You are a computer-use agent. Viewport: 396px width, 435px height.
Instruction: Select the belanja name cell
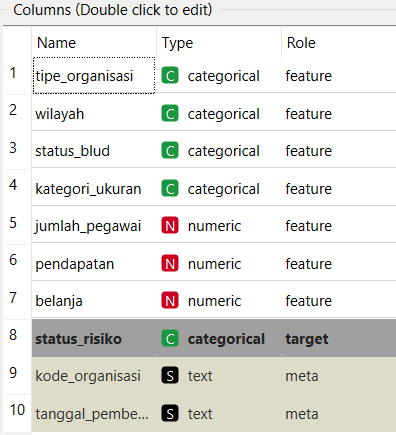[x=94, y=300]
